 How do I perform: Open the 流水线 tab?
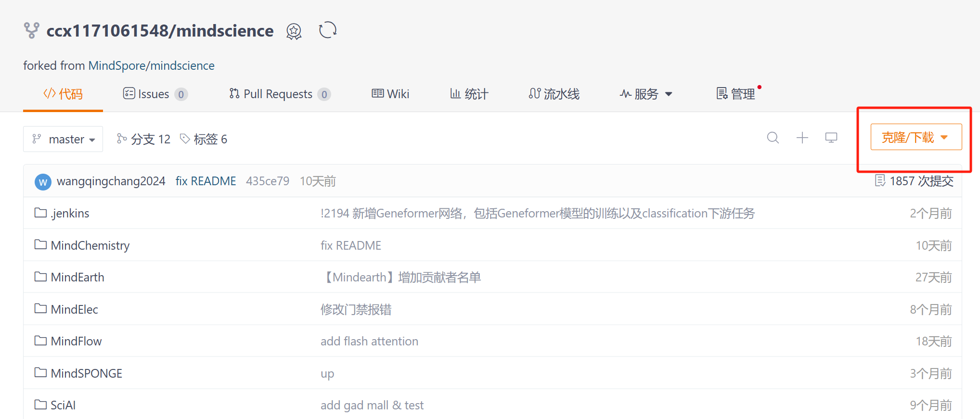click(x=554, y=94)
